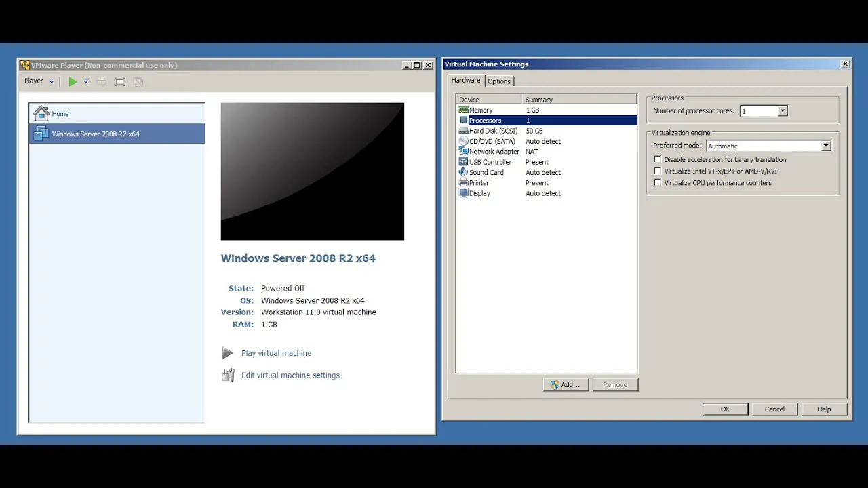Click the '1 GB' memory summary value
868x488 pixels.
532,110
